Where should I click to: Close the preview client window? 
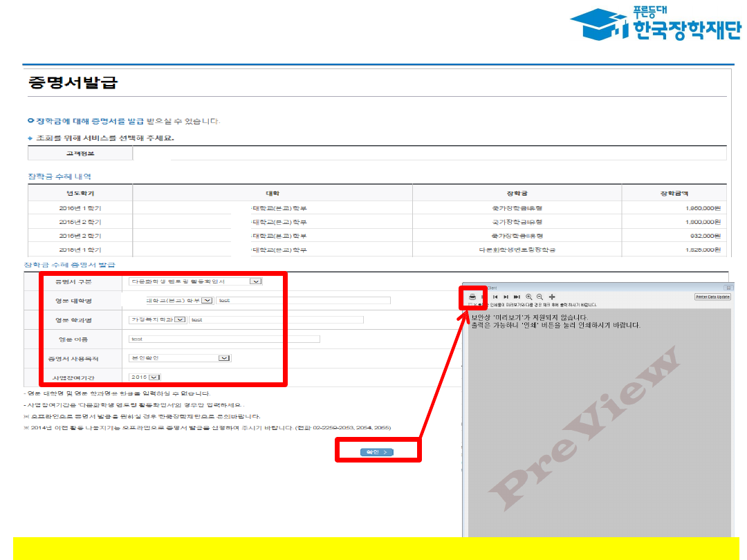728,287
